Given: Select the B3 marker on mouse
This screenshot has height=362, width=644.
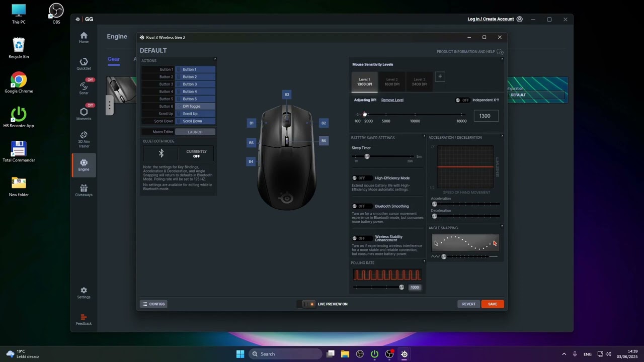Looking at the screenshot, I should 287,95.
